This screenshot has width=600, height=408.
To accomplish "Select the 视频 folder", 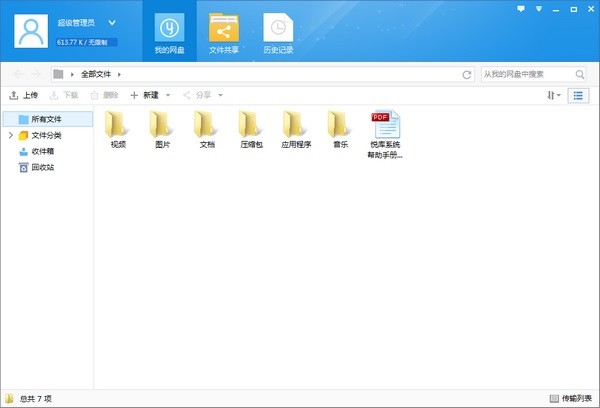I will pyautogui.click(x=118, y=128).
